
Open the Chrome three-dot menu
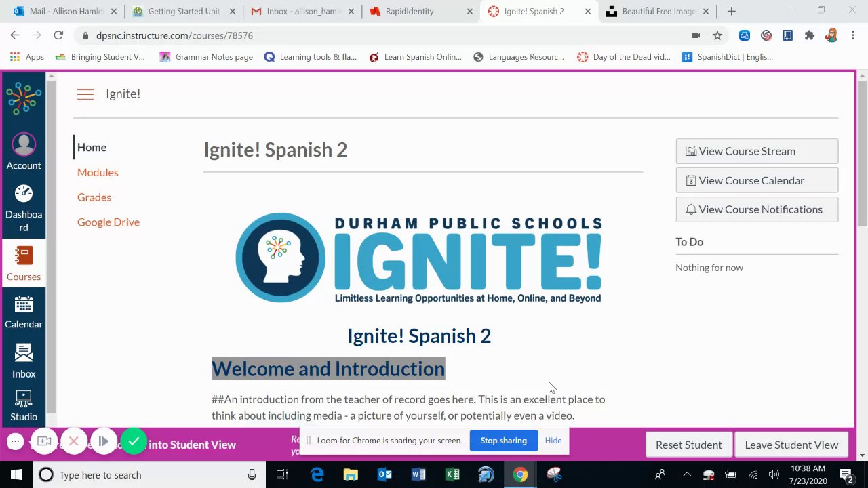(x=853, y=35)
